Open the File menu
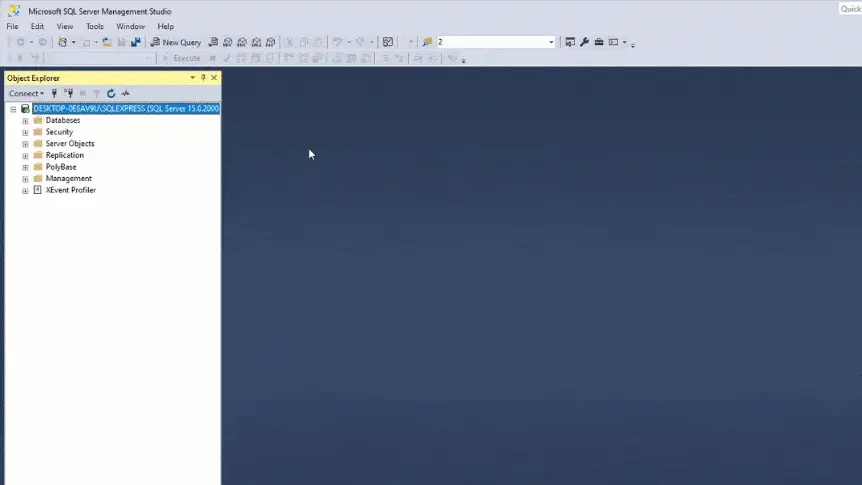 click(12, 26)
